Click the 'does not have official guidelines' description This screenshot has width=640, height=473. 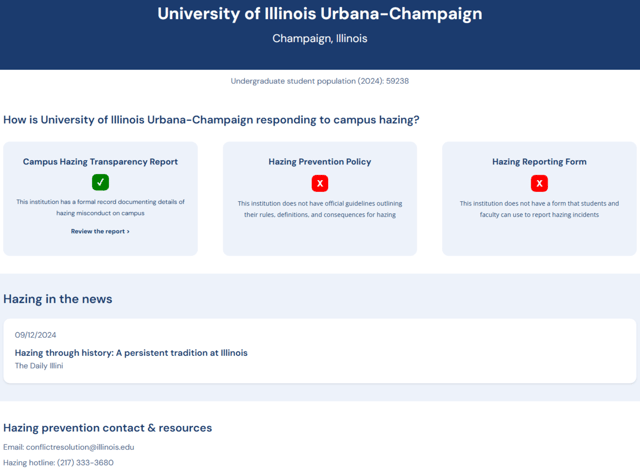(320, 209)
